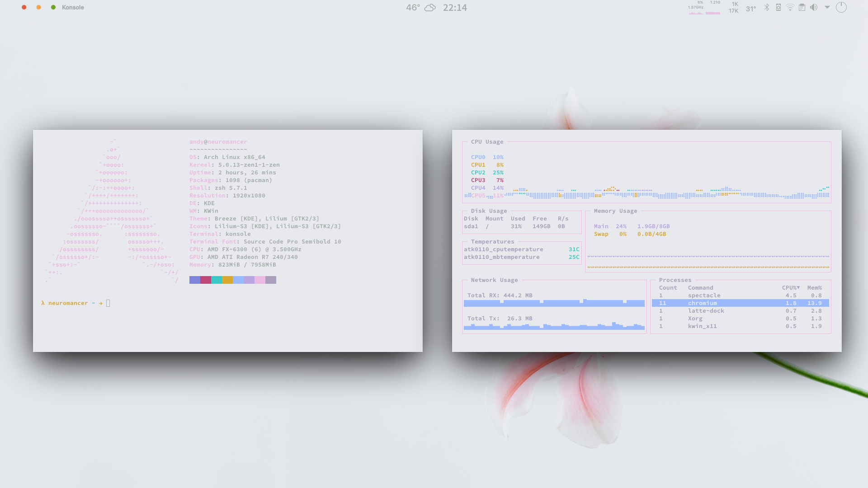Click the atk0110_mbtemperature row
Viewport: 868px width, 488px height.
click(522, 257)
